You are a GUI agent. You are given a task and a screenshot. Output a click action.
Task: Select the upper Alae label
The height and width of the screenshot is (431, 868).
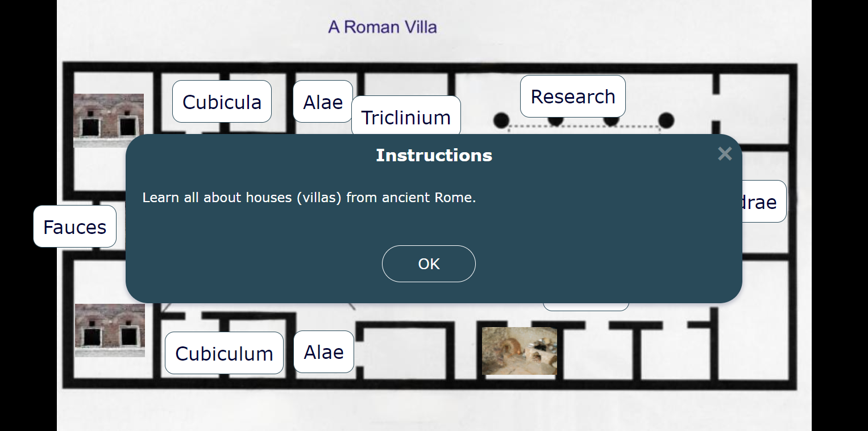pyautogui.click(x=322, y=101)
